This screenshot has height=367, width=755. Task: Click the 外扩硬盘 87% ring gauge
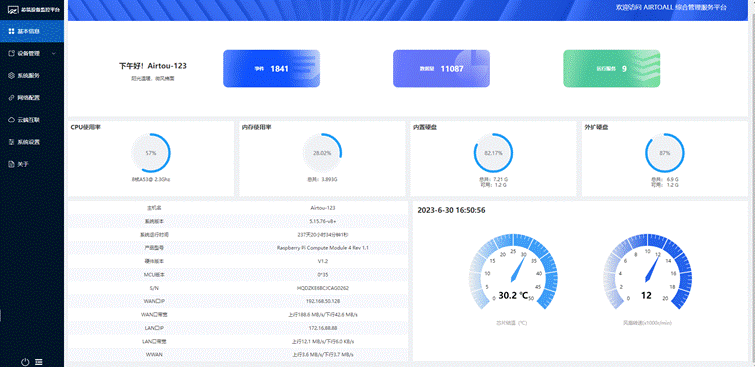[x=664, y=153]
